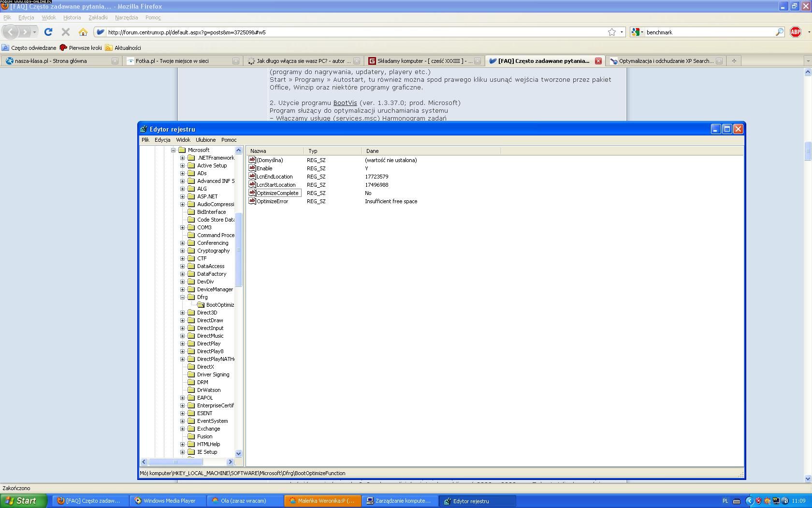This screenshot has height=508, width=812.
Task: Click BootVis link on forum page
Action: pos(345,103)
